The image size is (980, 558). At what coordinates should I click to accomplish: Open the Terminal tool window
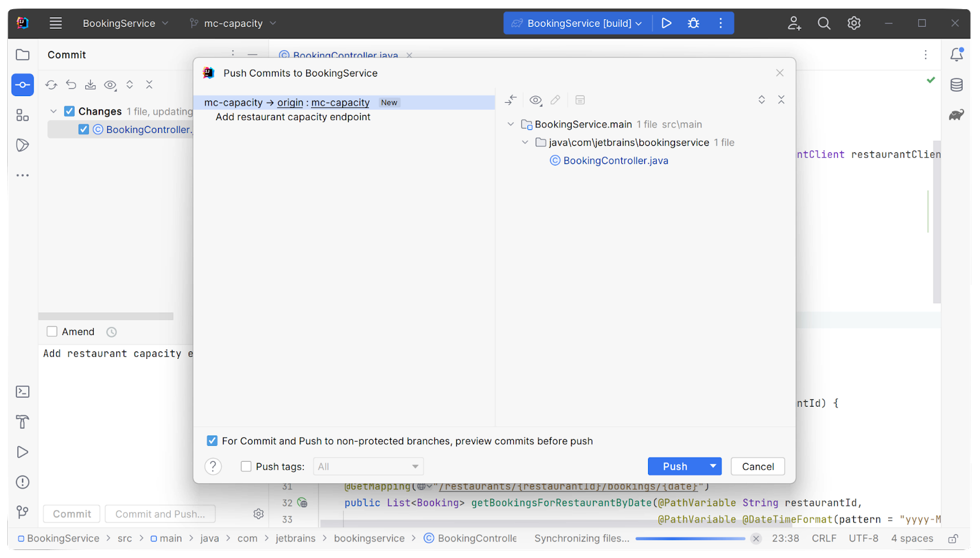point(23,391)
